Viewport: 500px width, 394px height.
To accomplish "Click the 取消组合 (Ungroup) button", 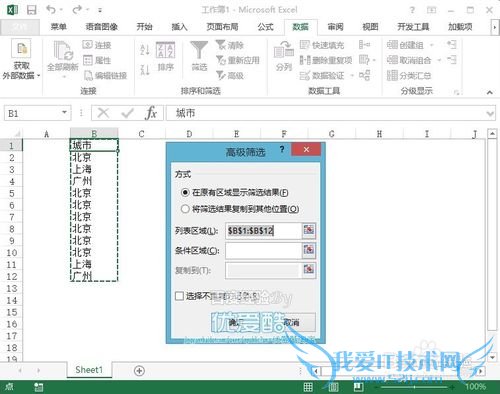I will 409,60.
